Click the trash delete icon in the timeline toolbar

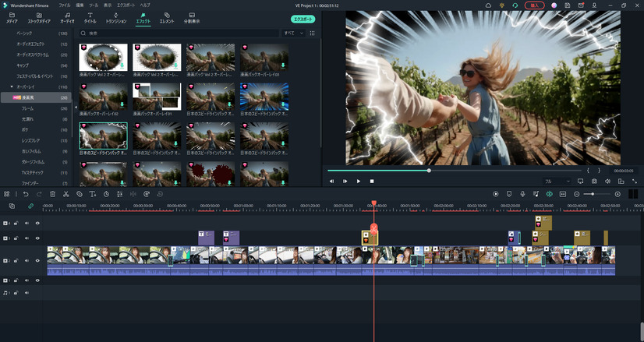coord(52,194)
